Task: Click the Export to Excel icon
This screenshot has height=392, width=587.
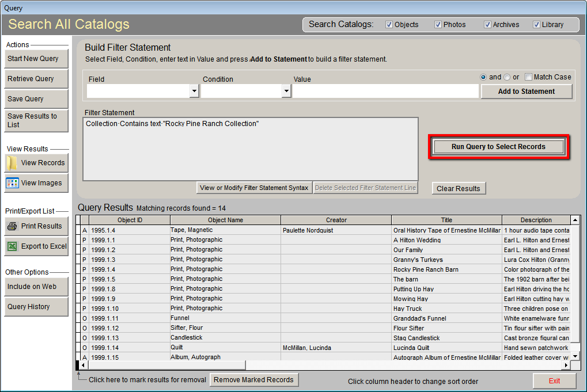Action: pos(12,246)
